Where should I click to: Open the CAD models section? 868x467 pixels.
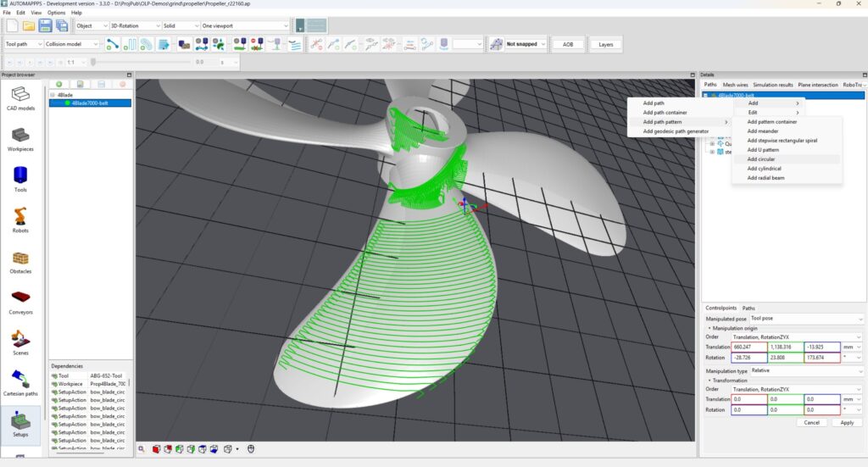[20, 98]
